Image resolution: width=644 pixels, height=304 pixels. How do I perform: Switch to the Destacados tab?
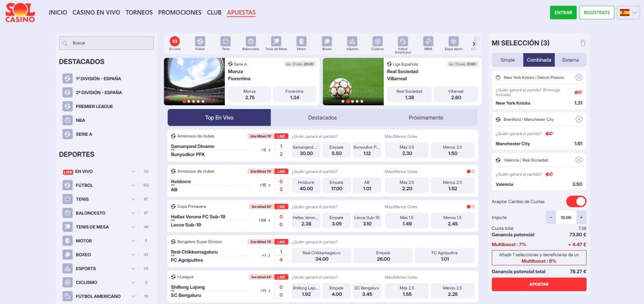click(x=322, y=118)
